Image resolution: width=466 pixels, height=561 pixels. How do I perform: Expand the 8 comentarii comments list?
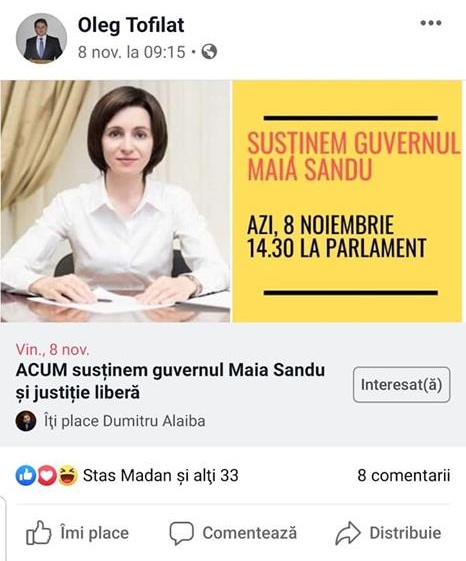pos(404,475)
